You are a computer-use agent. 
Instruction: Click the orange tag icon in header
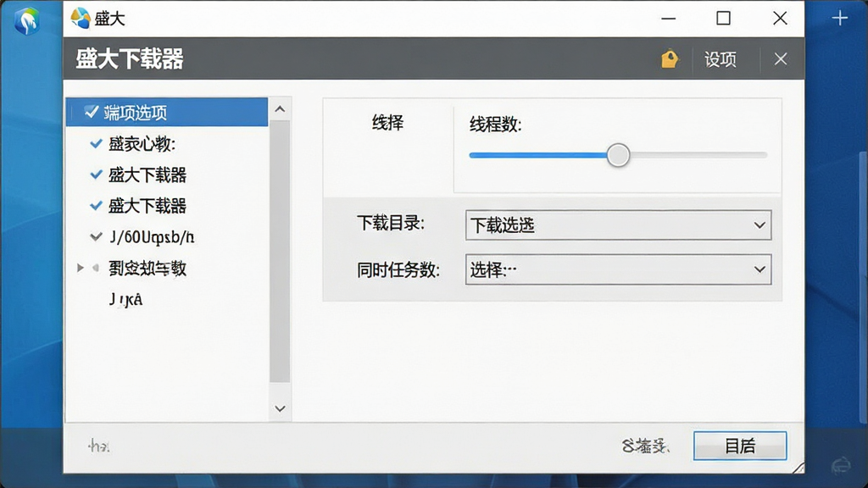tap(670, 58)
